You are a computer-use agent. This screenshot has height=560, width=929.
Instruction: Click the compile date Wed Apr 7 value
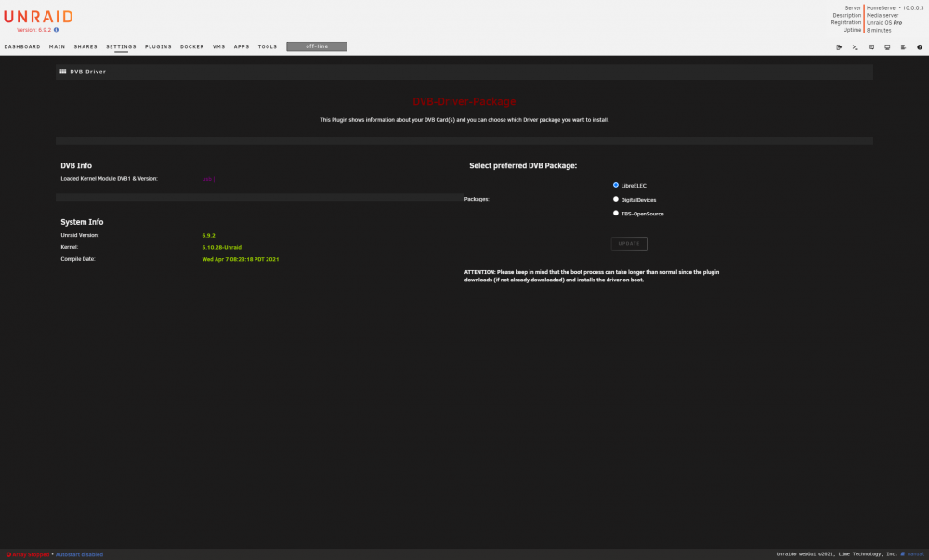pyautogui.click(x=241, y=259)
